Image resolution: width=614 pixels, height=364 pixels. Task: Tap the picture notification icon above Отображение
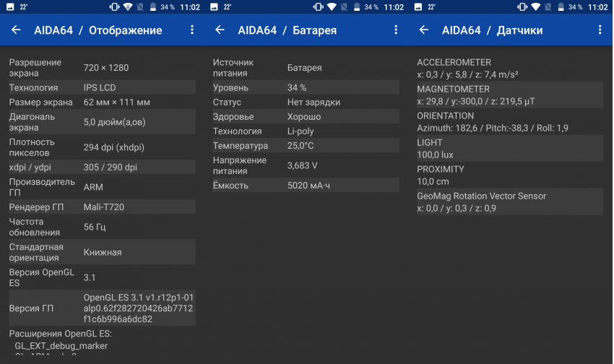(10, 6)
